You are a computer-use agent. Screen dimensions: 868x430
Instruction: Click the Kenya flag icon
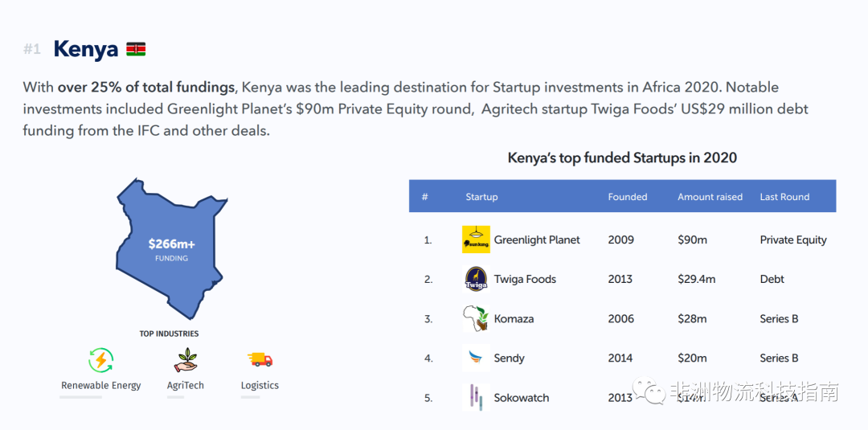[136, 50]
